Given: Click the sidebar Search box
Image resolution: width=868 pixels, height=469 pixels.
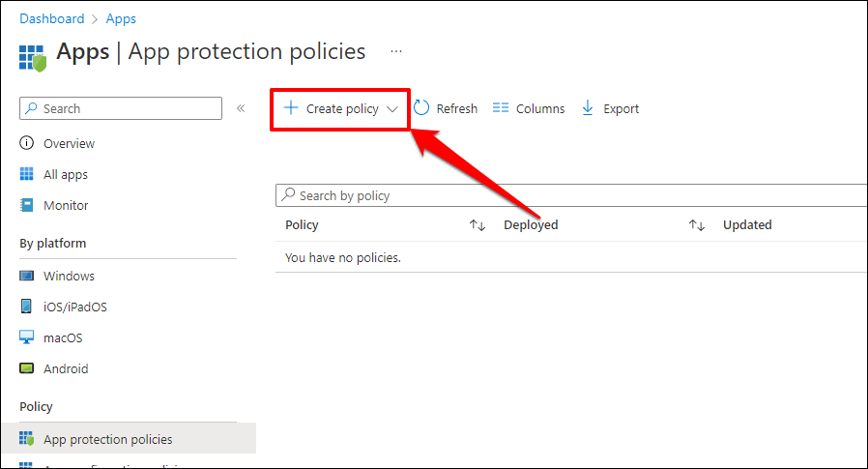Looking at the screenshot, I should pos(121,108).
